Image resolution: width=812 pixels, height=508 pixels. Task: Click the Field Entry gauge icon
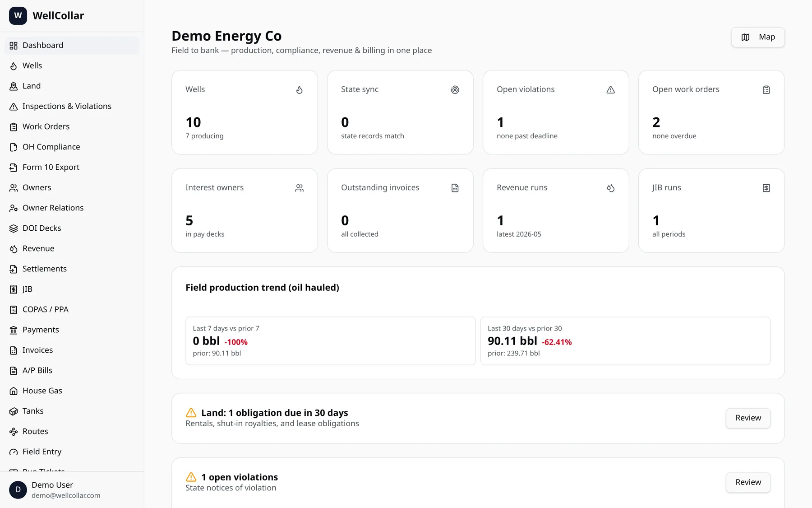pyautogui.click(x=14, y=452)
